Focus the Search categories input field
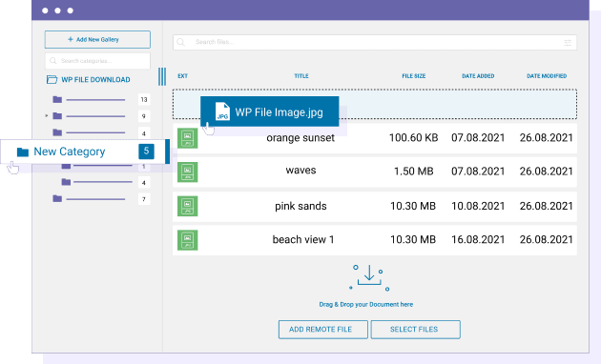Image resolution: width=601 pixels, height=364 pixels. pos(97,61)
